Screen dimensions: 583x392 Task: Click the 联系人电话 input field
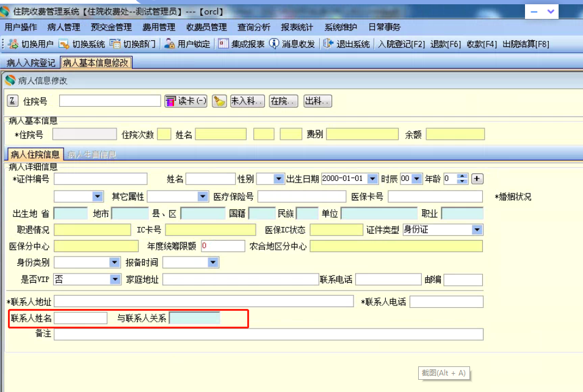[446, 302]
